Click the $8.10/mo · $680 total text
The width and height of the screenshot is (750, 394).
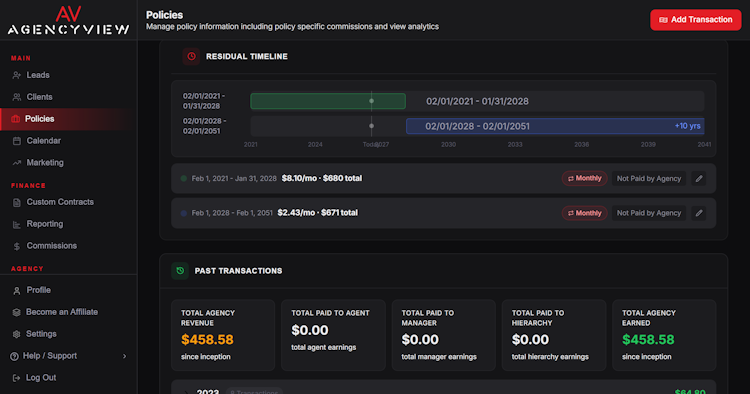click(322, 178)
